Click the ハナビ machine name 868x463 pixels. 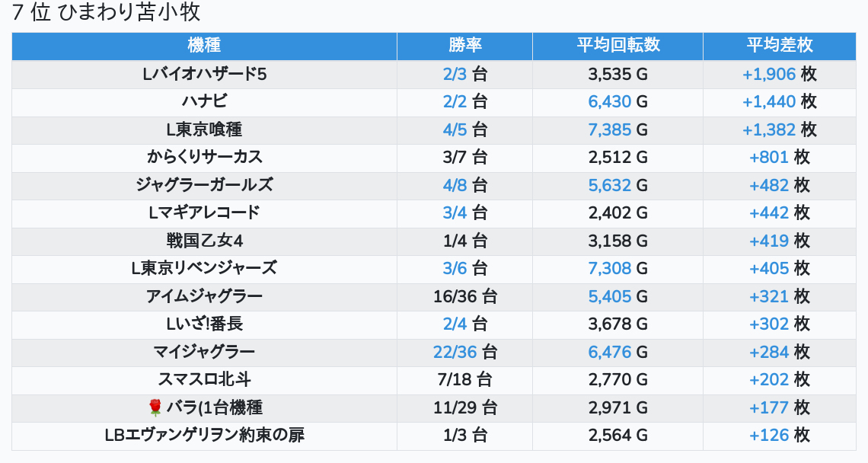pyautogui.click(x=204, y=102)
